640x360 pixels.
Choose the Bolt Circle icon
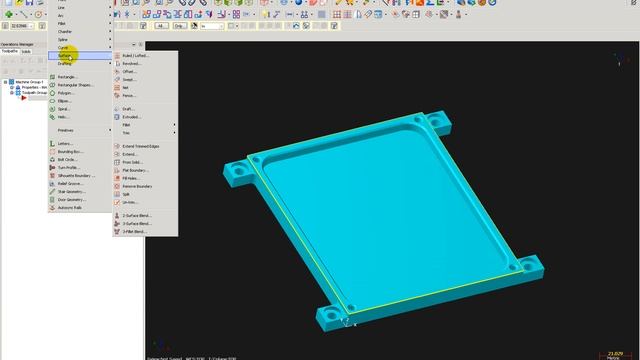52,160
